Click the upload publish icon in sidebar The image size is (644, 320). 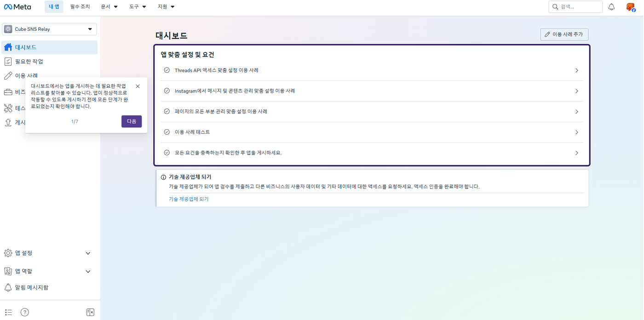tap(8, 123)
